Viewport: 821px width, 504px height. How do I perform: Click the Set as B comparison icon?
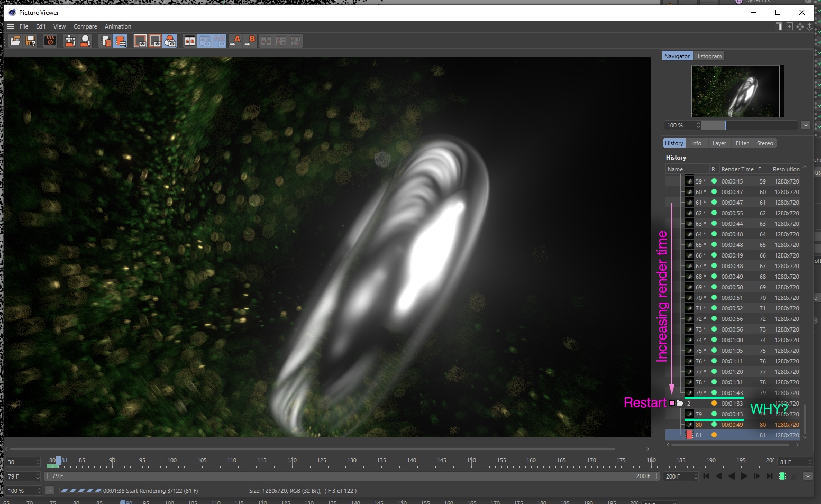tap(250, 41)
